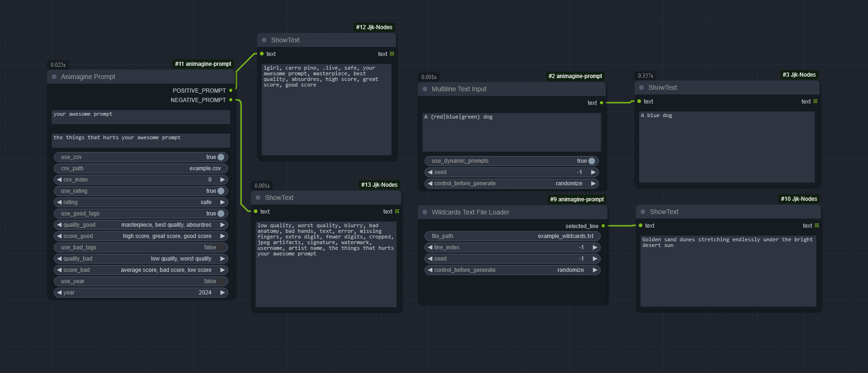The height and width of the screenshot is (373, 868).
Task: Click the POSITIVE_PROMPT output socket
Action: click(x=231, y=90)
